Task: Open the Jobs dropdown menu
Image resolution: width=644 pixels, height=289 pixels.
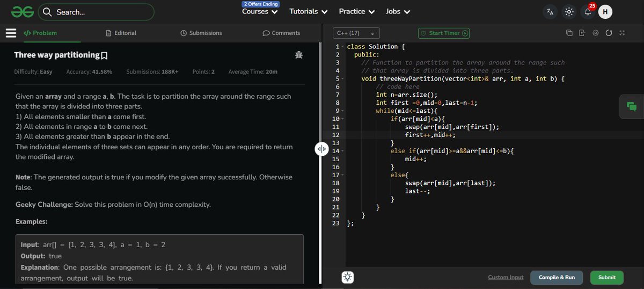Action: [x=398, y=11]
